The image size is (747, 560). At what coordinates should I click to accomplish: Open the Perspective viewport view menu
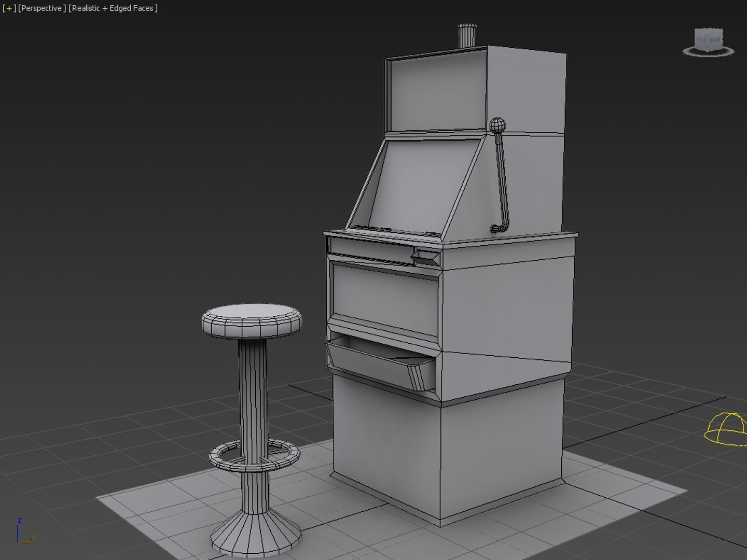coord(42,8)
